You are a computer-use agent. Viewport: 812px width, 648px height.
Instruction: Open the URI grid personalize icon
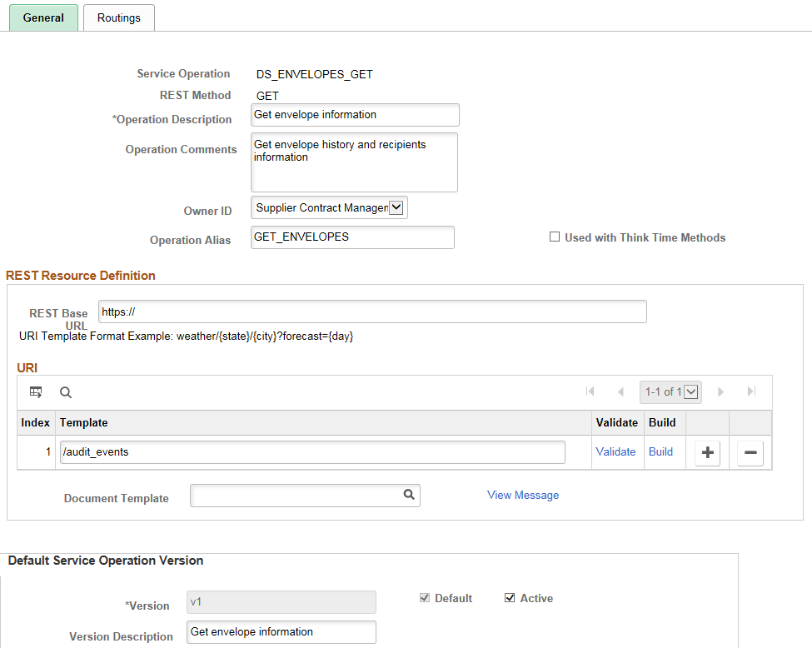36,392
